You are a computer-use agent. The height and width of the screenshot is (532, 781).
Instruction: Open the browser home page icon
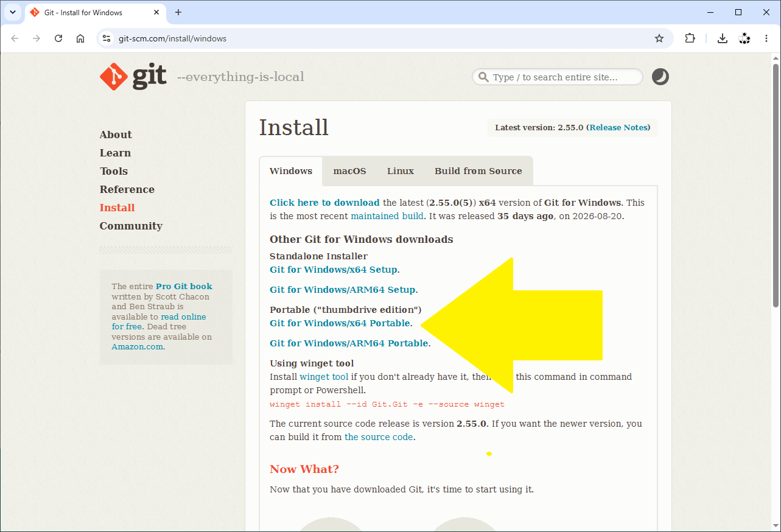[x=80, y=38]
